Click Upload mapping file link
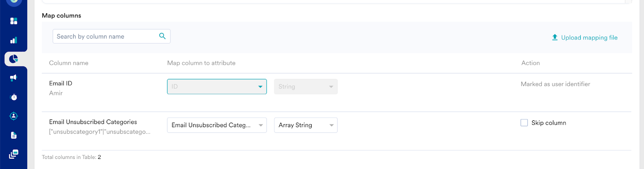This screenshot has height=169, width=644. coord(589,37)
